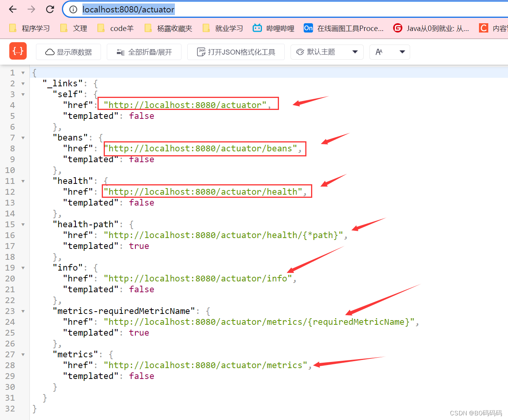This screenshot has width=508, height=420.
Task: Collapse the metrics node at line 27
Action: click(x=23, y=355)
